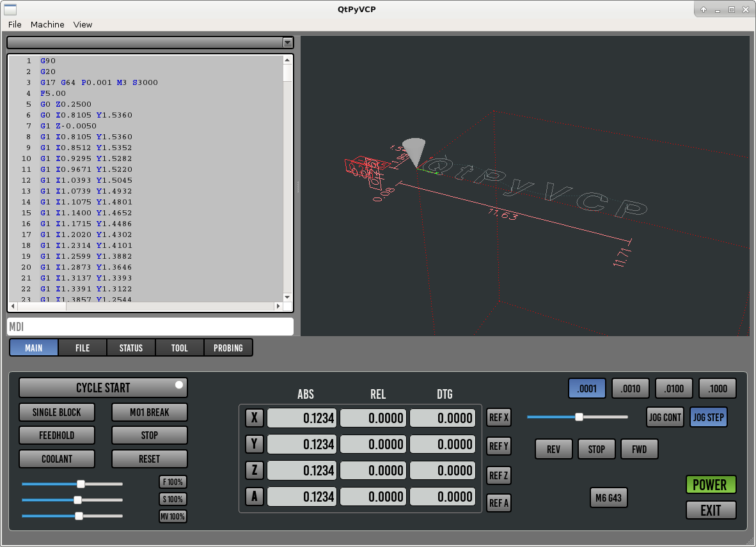Adjust the feed override slider beside F 100%

click(72, 484)
